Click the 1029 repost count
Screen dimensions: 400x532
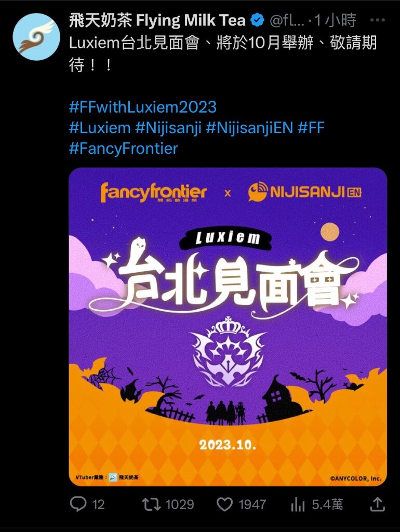click(179, 504)
